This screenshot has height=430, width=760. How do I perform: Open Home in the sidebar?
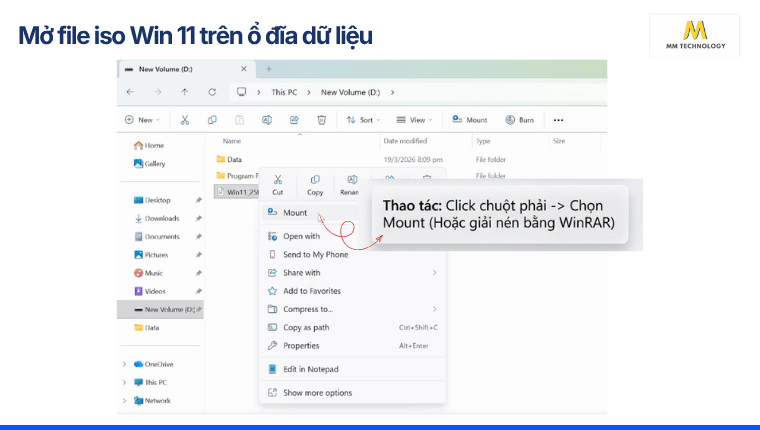149,145
